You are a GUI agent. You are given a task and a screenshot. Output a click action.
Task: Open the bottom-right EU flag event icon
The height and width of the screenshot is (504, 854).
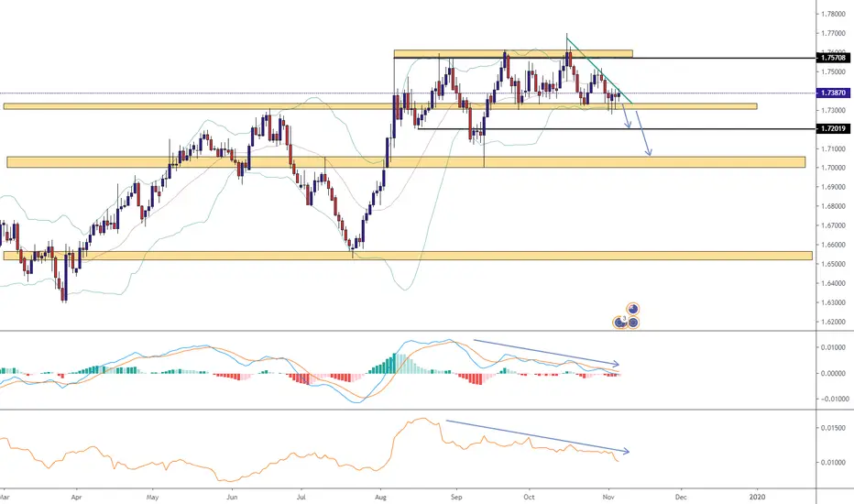pos(633,323)
